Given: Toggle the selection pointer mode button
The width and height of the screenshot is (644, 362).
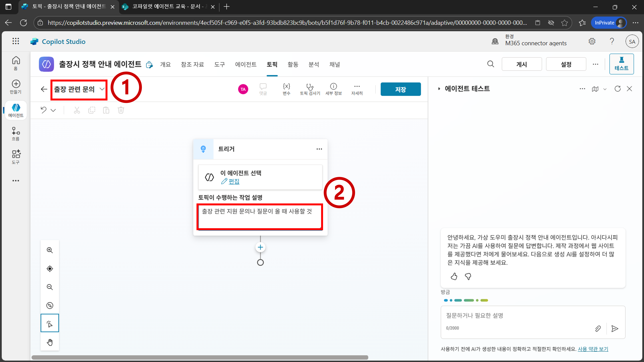Looking at the screenshot, I should click(x=50, y=324).
